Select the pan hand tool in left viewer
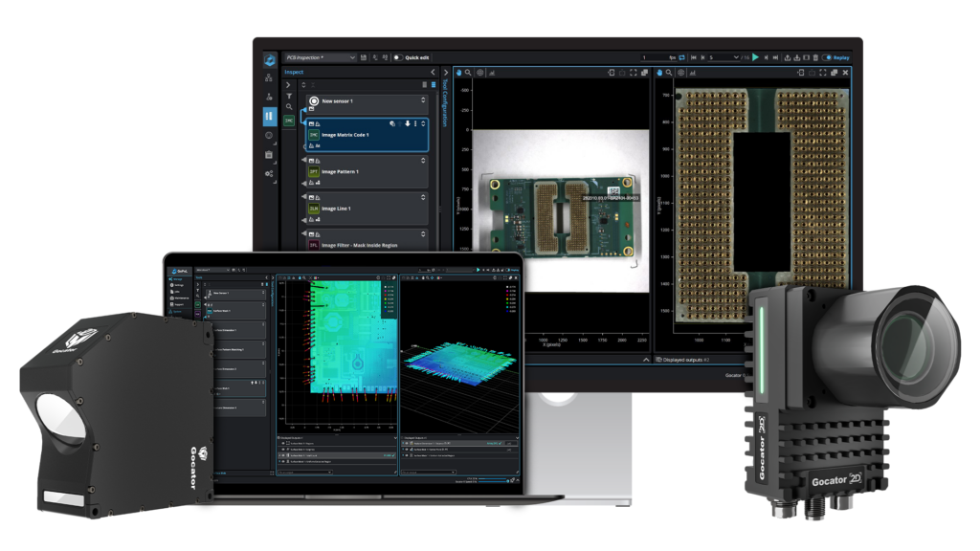The image size is (980, 551). [458, 72]
